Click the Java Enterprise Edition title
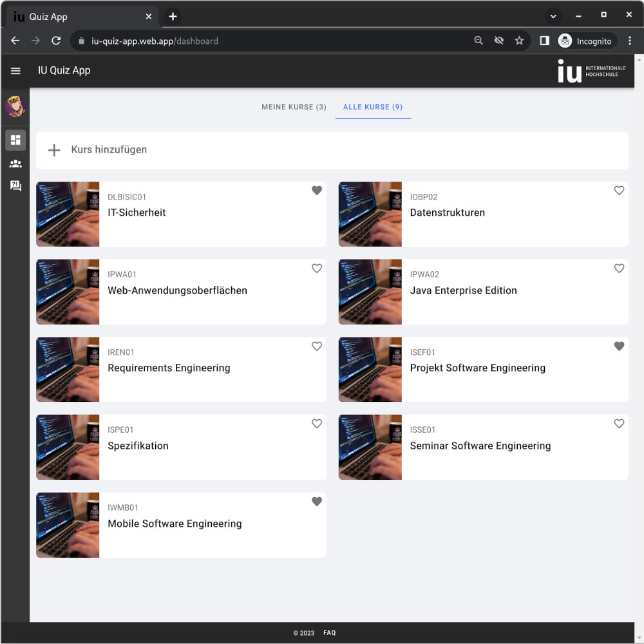644x644 pixels. tap(463, 290)
